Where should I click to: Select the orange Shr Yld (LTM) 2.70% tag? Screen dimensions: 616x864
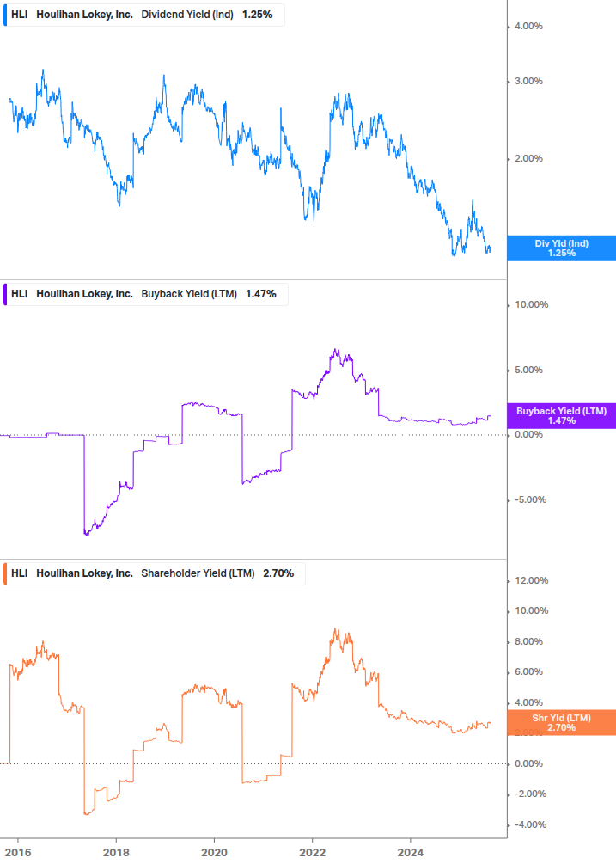pyautogui.click(x=562, y=722)
